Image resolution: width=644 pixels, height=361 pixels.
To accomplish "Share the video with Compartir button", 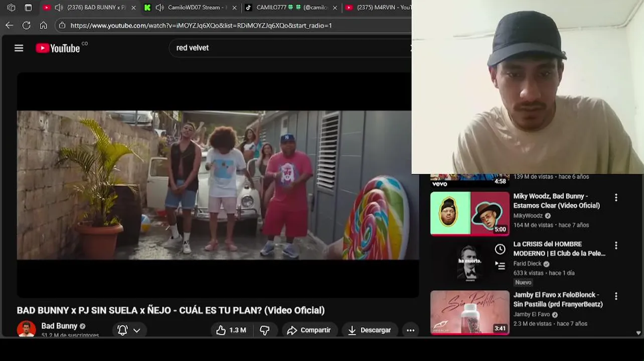I will 309,330.
